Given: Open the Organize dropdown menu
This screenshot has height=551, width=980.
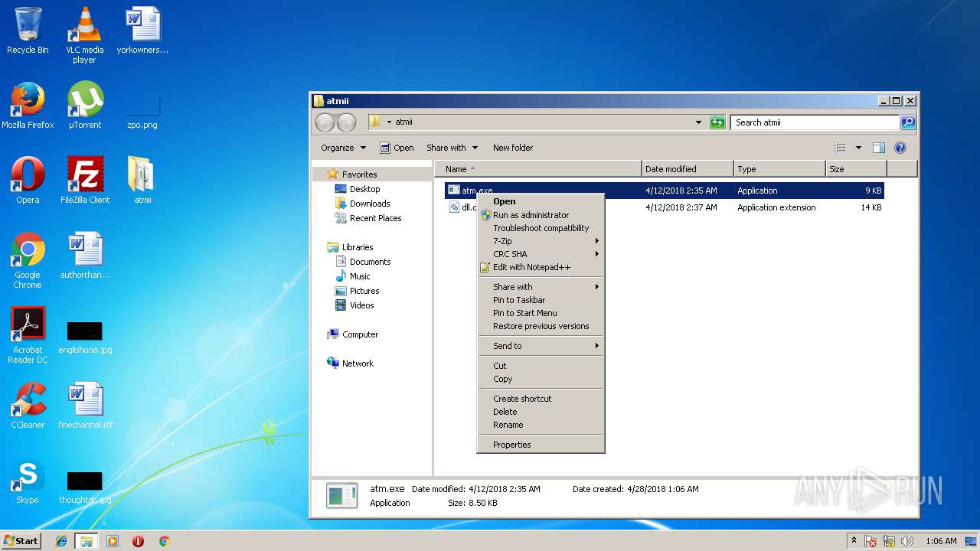Looking at the screenshot, I should point(343,148).
